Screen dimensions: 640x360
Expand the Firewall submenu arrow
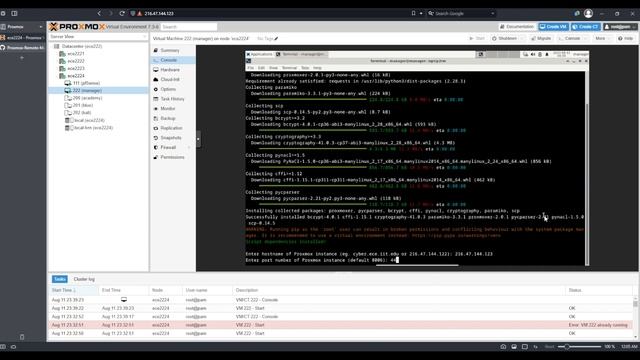[189, 147]
